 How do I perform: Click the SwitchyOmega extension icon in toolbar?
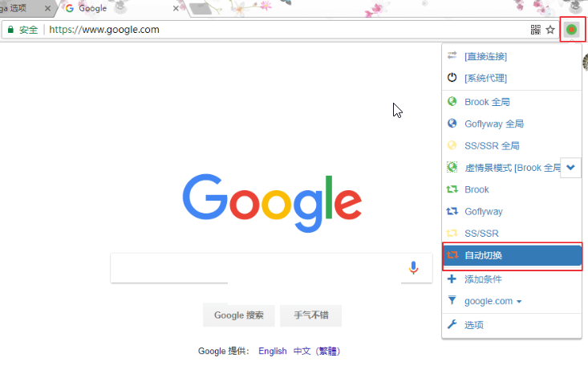click(x=571, y=30)
